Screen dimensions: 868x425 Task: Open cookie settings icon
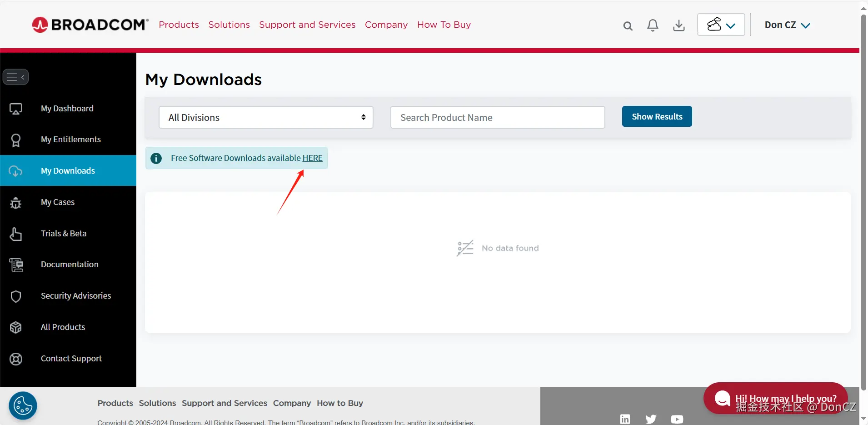[x=23, y=405]
